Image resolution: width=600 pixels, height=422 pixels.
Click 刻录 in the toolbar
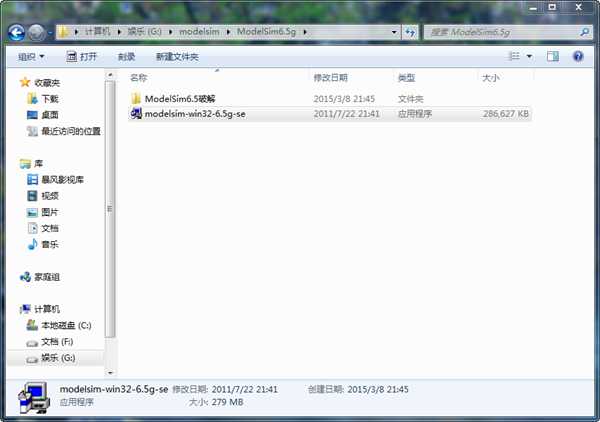126,57
